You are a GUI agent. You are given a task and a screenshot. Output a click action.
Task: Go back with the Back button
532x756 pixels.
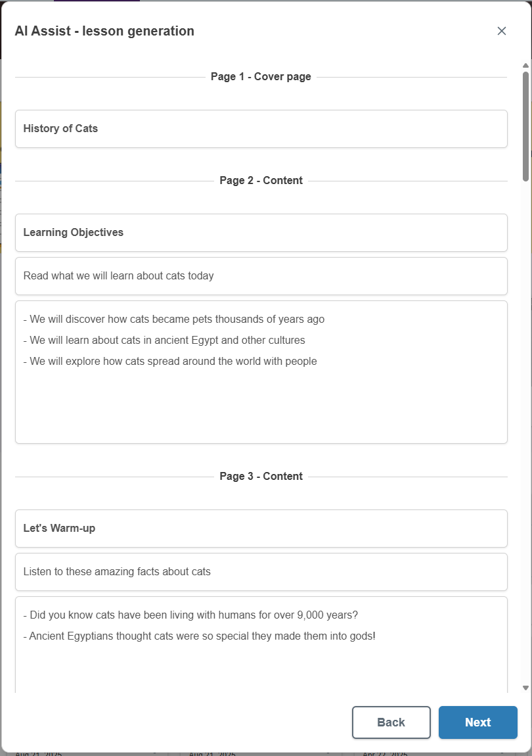point(391,722)
